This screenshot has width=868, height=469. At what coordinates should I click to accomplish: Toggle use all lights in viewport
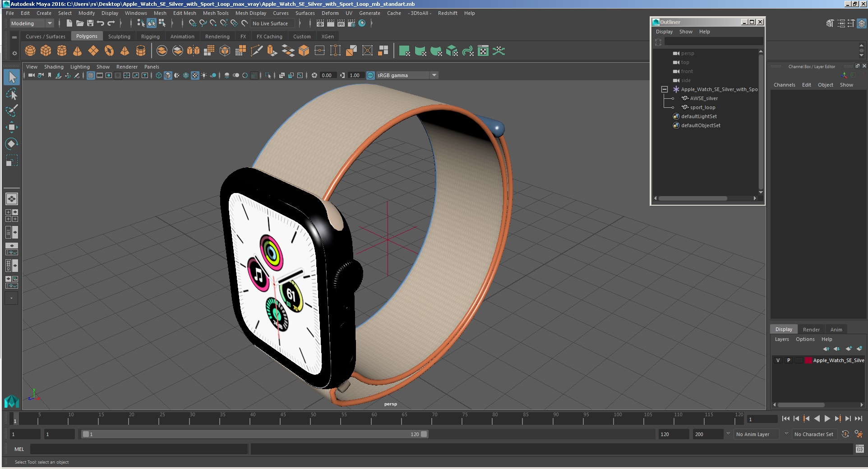(x=204, y=75)
